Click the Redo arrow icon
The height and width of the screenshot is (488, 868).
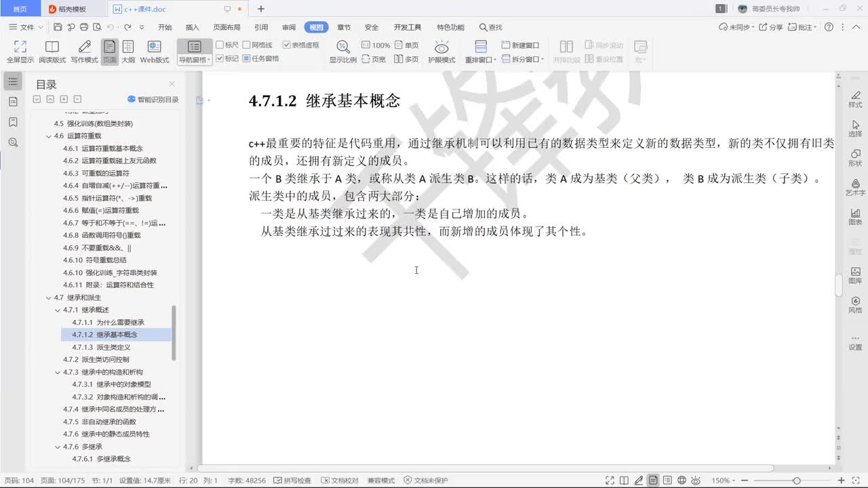pyautogui.click(x=127, y=27)
